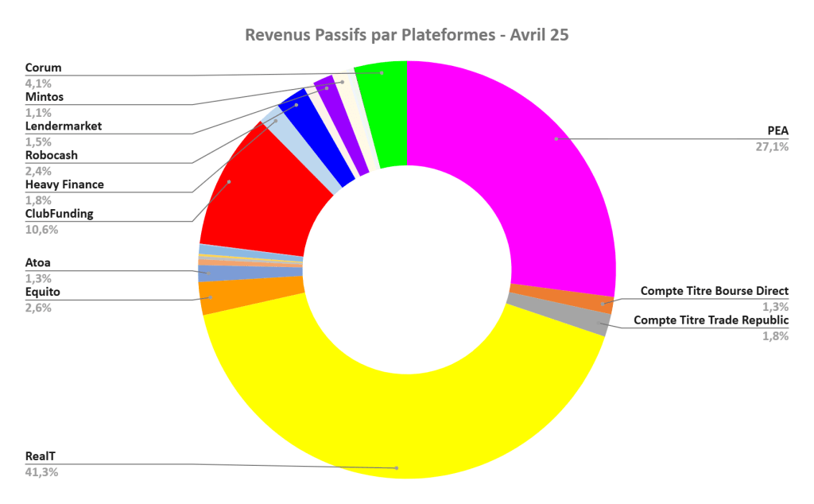Select the 'Compte Titre Bourse Direct' label
Image resolution: width=814 pixels, height=504 pixels.
[714, 291]
